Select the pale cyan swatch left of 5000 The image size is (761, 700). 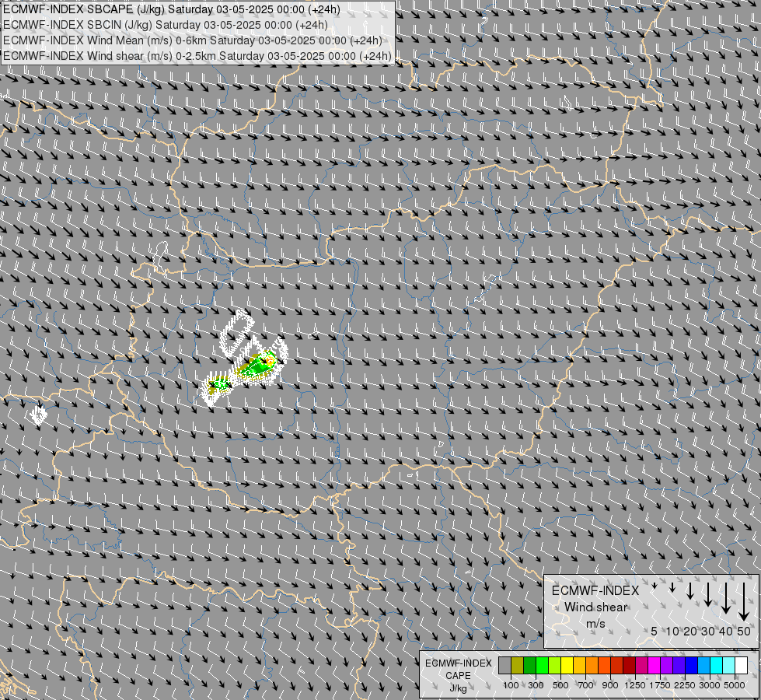point(729,666)
